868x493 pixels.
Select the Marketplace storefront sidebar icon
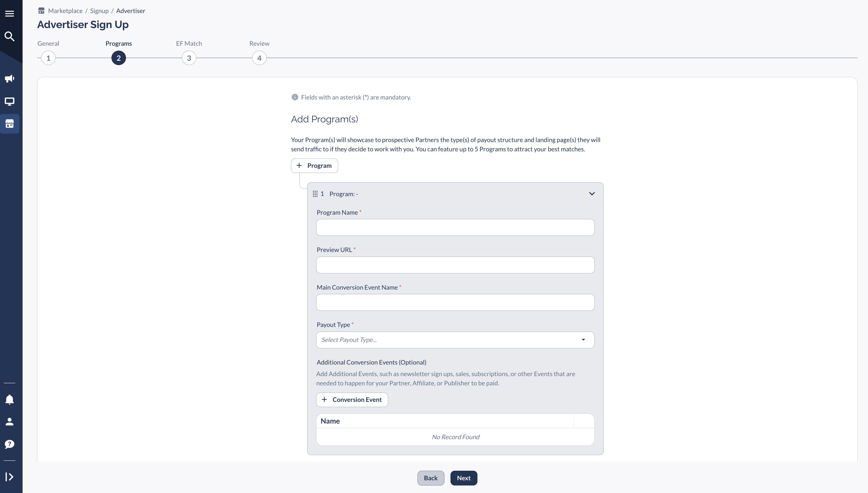(10, 124)
